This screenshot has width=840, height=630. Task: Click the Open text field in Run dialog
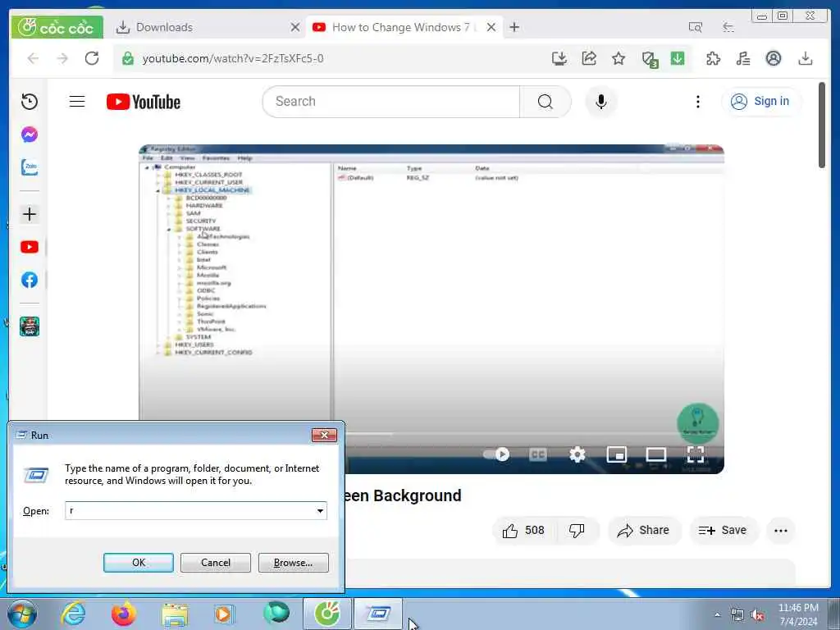point(189,510)
